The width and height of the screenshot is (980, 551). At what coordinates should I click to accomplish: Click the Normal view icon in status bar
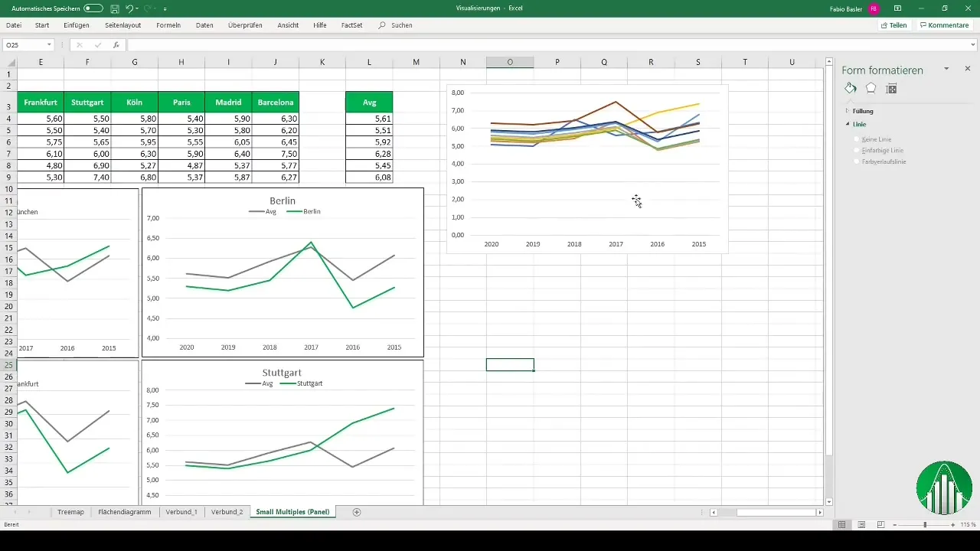(841, 525)
